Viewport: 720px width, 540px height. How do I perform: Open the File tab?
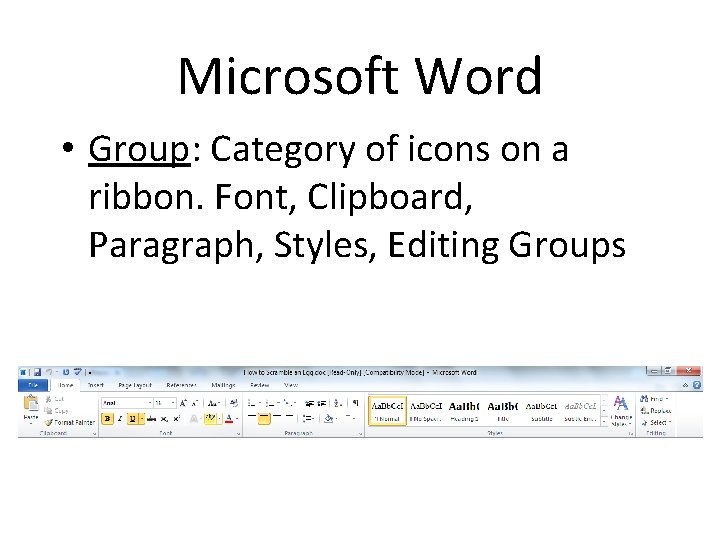coord(33,385)
